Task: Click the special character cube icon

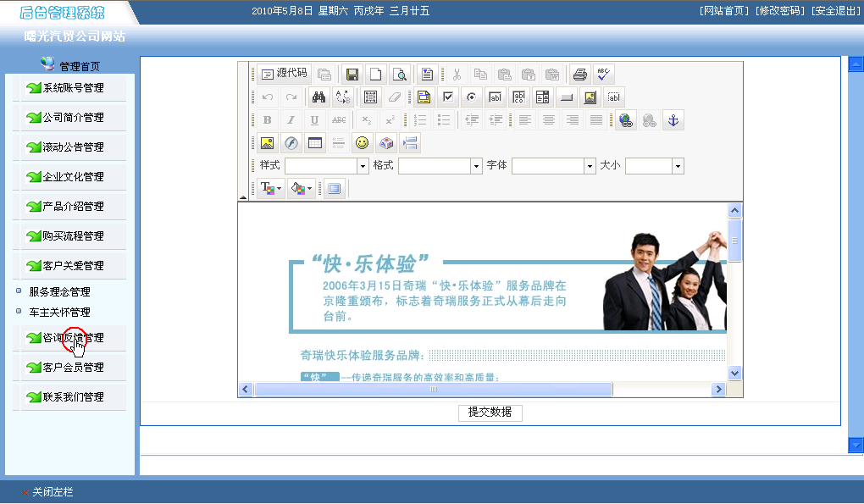Action: 385,143
